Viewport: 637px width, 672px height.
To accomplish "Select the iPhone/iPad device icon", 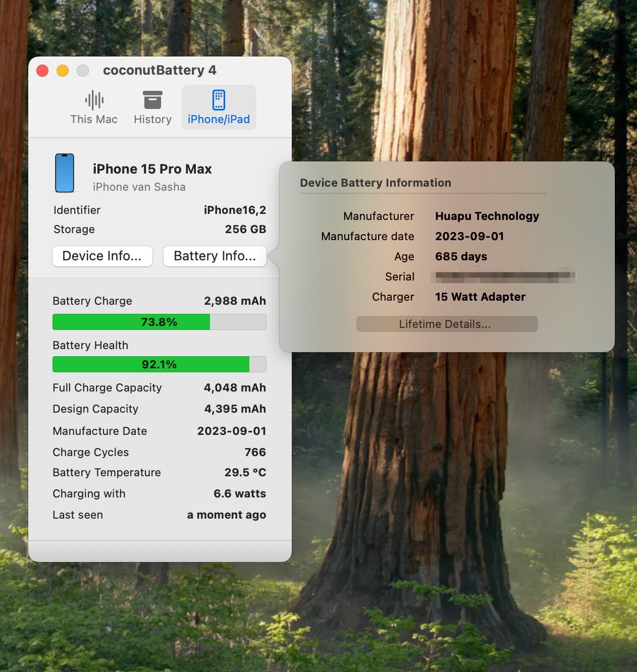I will 219,100.
